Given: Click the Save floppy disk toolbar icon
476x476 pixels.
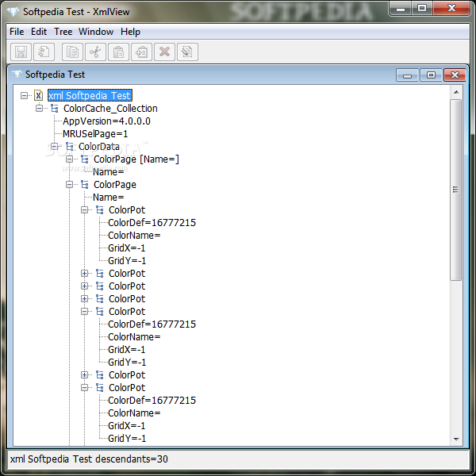Looking at the screenshot, I should 21,52.
